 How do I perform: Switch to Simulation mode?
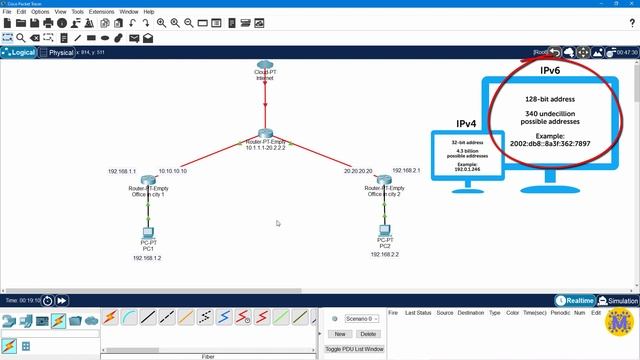tap(618, 300)
